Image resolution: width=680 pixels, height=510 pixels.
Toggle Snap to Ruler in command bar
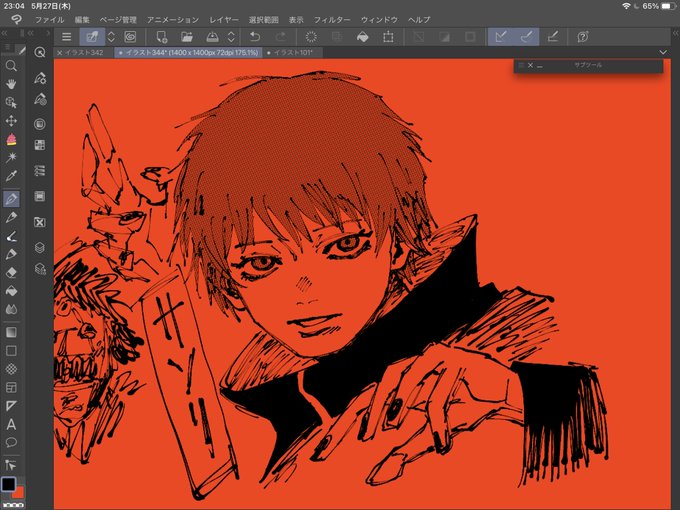(501, 37)
